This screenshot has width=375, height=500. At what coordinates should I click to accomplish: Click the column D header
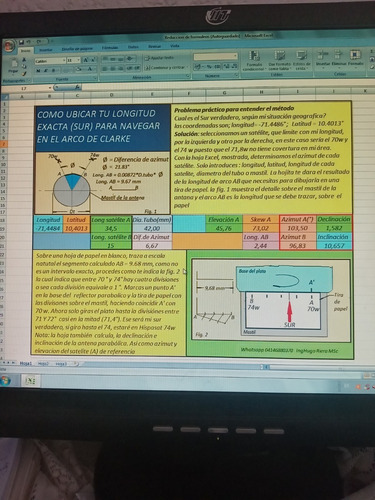point(111,95)
